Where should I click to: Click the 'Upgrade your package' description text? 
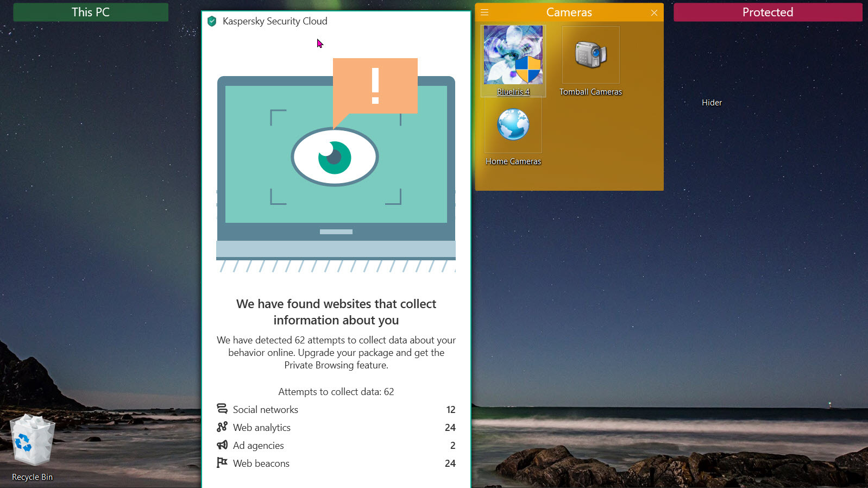point(336,353)
